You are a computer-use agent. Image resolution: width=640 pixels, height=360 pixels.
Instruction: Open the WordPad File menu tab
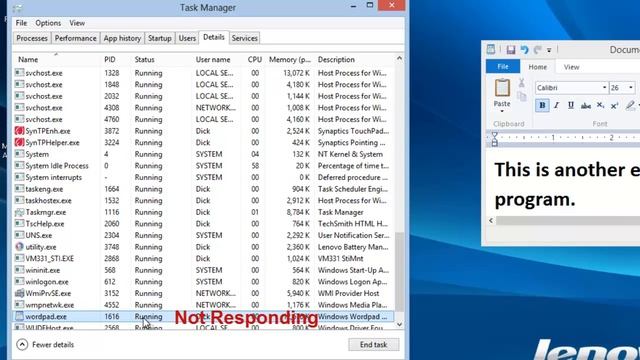coord(503,67)
